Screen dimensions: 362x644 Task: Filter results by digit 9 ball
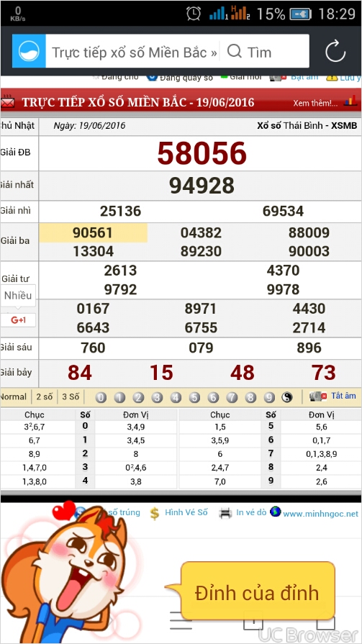tap(270, 397)
